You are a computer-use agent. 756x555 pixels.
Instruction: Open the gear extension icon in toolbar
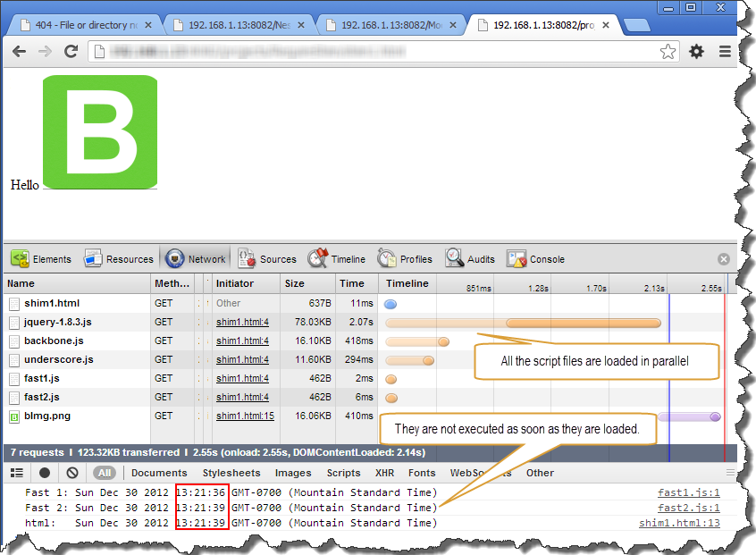[x=696, y=52]
